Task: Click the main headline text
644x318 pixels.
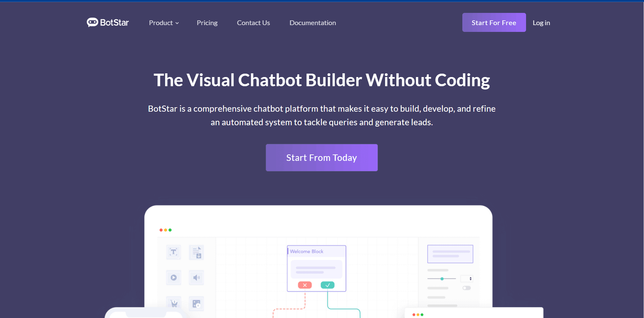Action: pos(322,80)
